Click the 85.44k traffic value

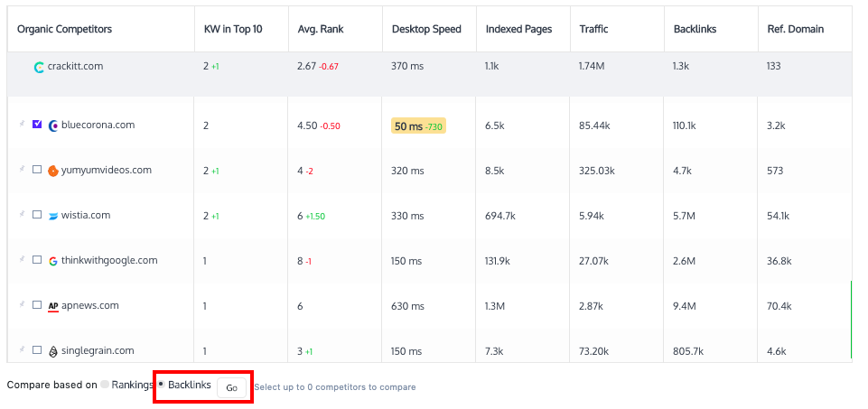tap(594, 126)
